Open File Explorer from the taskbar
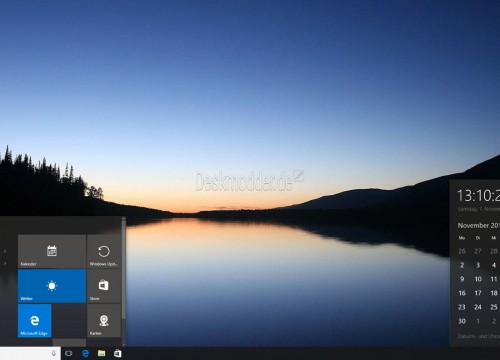500x360 pixels. pyautogui.click(x=101, y=353)
